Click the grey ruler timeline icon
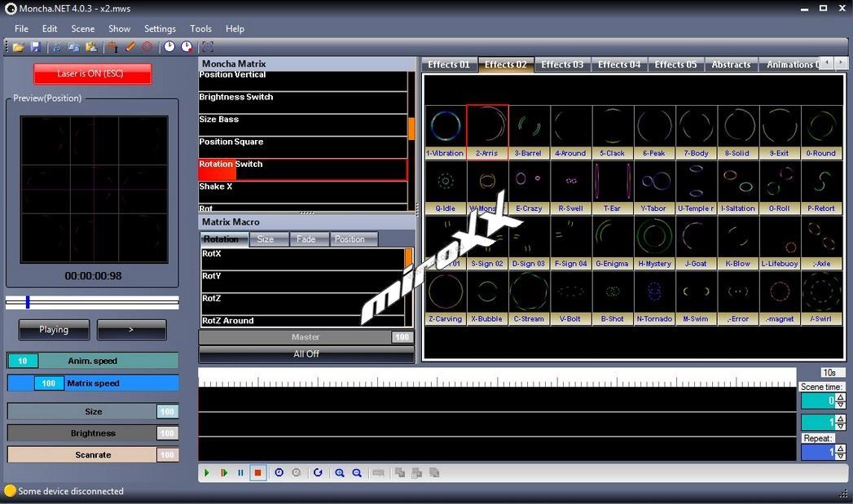The height and width of the screenshot is (504, 853). click(379, 473)
